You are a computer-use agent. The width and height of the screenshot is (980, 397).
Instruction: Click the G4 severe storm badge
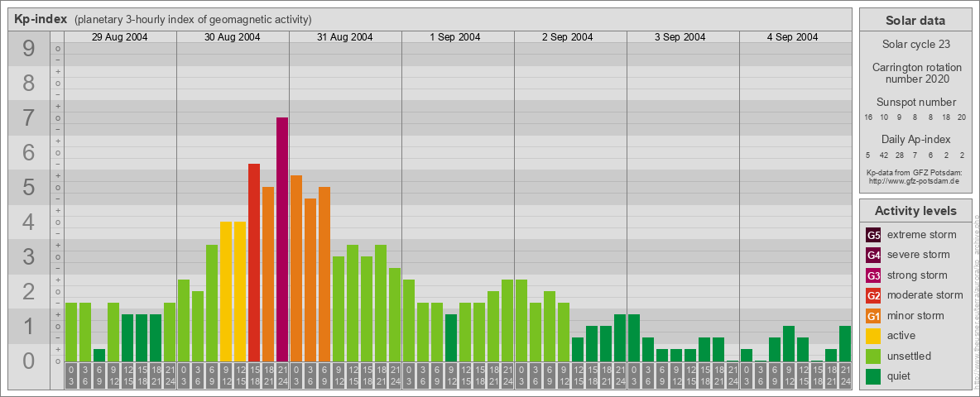pyautogui.click(x=873, y=256)
